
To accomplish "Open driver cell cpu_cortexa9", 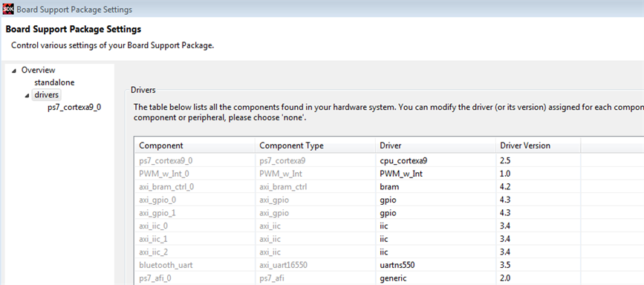I will click(x=435, y=161).
